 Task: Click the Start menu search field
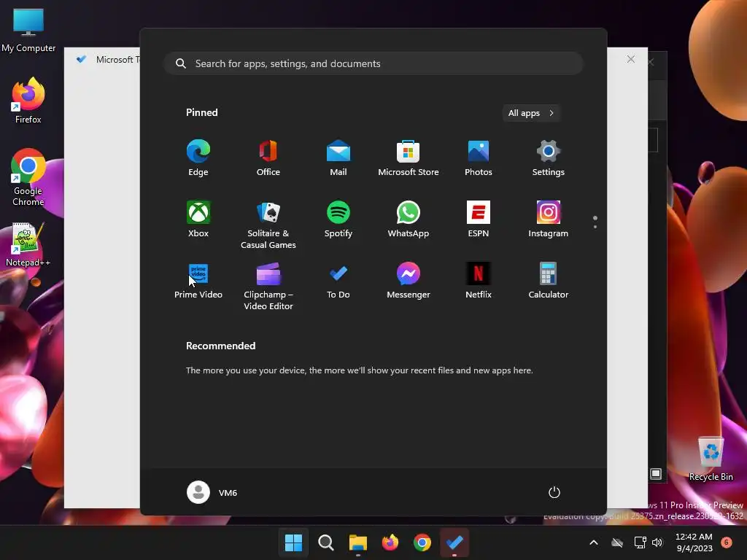[x=373, y=63]
